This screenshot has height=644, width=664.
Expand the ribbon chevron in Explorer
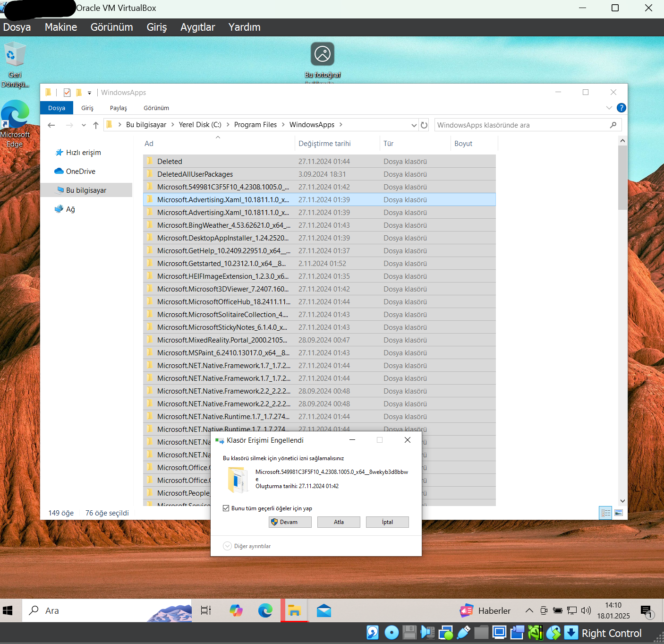point(609,108)
